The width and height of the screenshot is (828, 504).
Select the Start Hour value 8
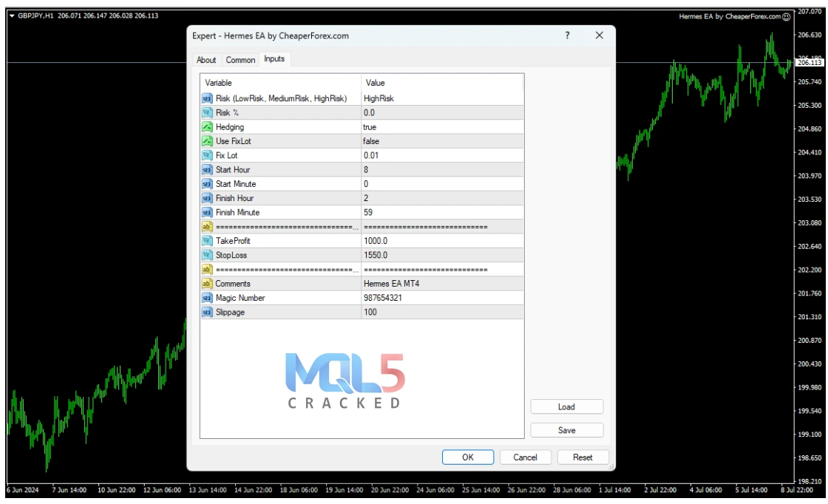click(x=443, y=170)
